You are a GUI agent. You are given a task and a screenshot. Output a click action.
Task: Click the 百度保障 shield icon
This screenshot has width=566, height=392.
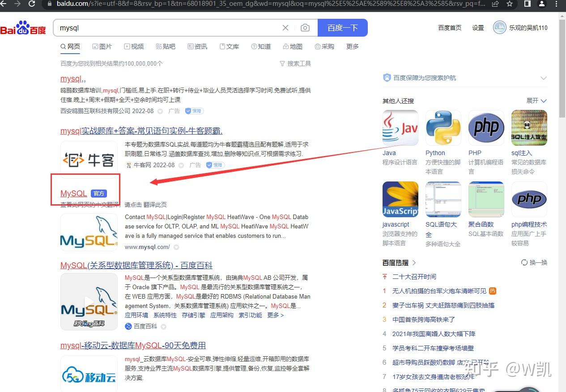387,78
